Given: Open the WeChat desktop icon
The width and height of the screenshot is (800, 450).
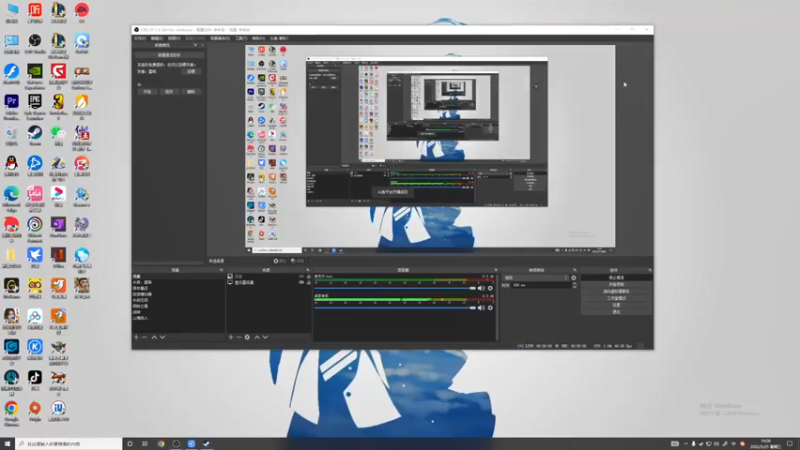Looking at the screenshot, I should point(58,136).
